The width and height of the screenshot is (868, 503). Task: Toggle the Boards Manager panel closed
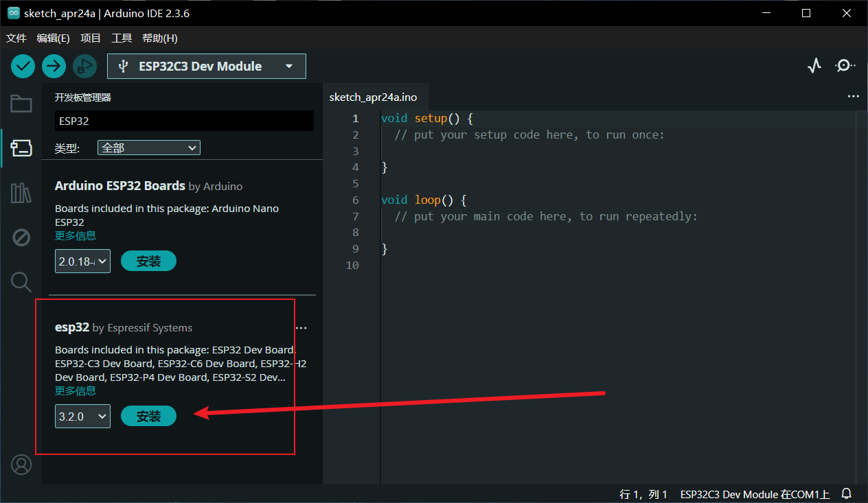tap(21, 148)
